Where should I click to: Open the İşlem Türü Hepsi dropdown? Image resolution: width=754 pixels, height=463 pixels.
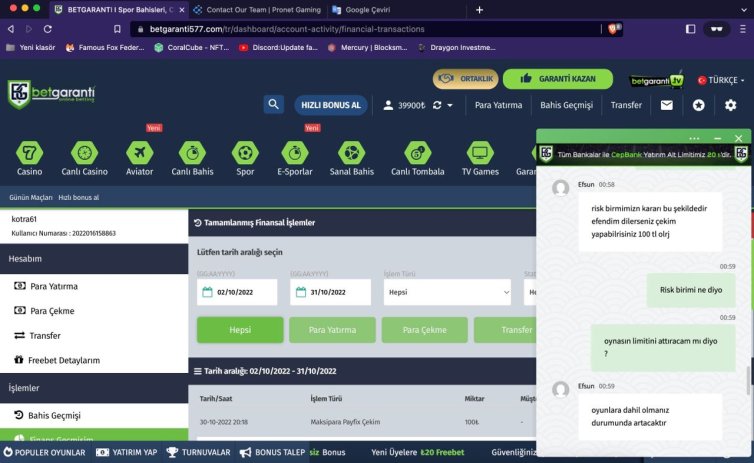[447, 292]
